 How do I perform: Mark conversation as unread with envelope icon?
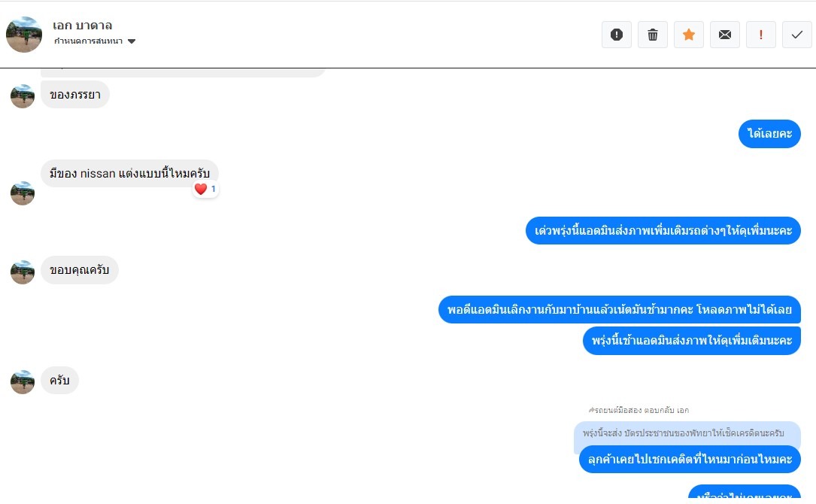click(724, 35)
